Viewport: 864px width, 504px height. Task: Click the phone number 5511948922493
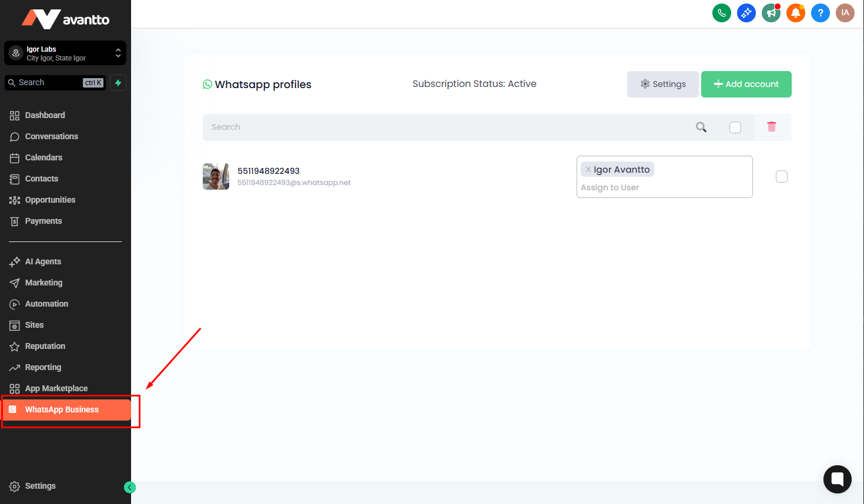(269, 171)
